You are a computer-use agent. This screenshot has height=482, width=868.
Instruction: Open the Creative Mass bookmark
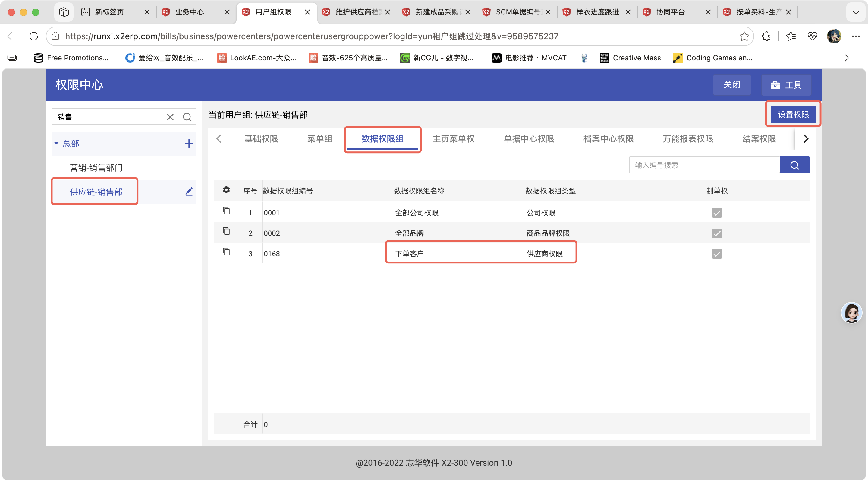630,58
